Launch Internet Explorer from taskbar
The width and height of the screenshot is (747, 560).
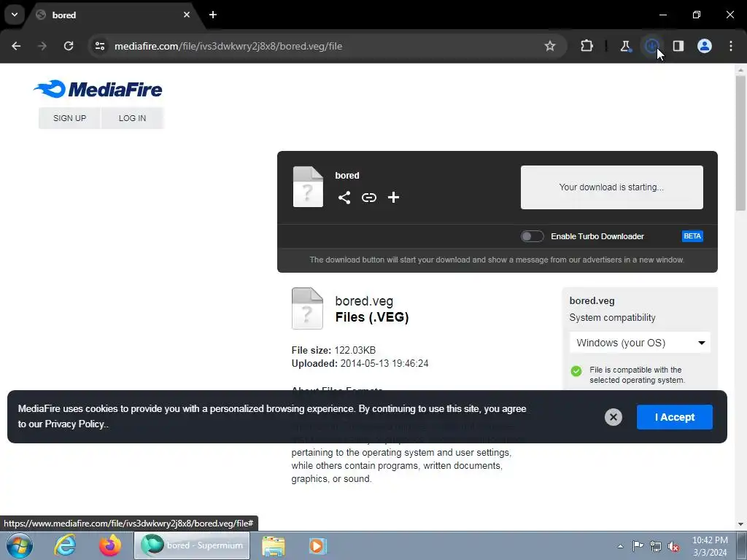[x=64, y=545]
